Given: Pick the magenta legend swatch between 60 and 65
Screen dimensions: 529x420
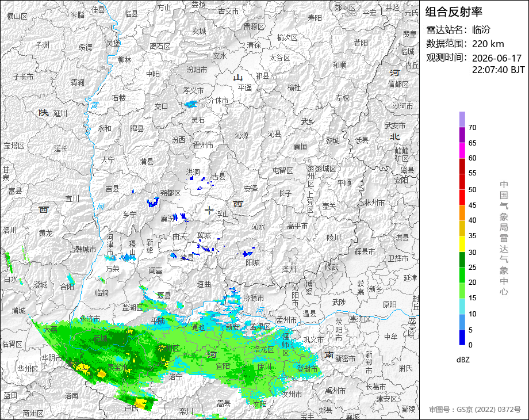Looking at the screenshot, I should click(x=462, y=150).
